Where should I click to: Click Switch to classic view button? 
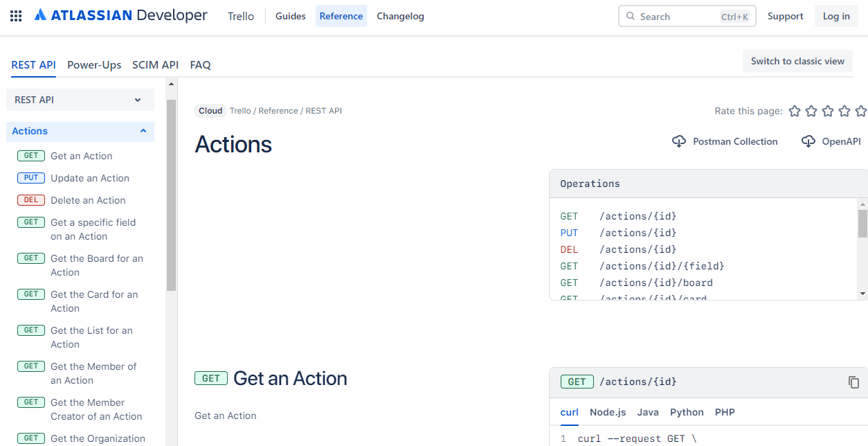coord(797,61)
